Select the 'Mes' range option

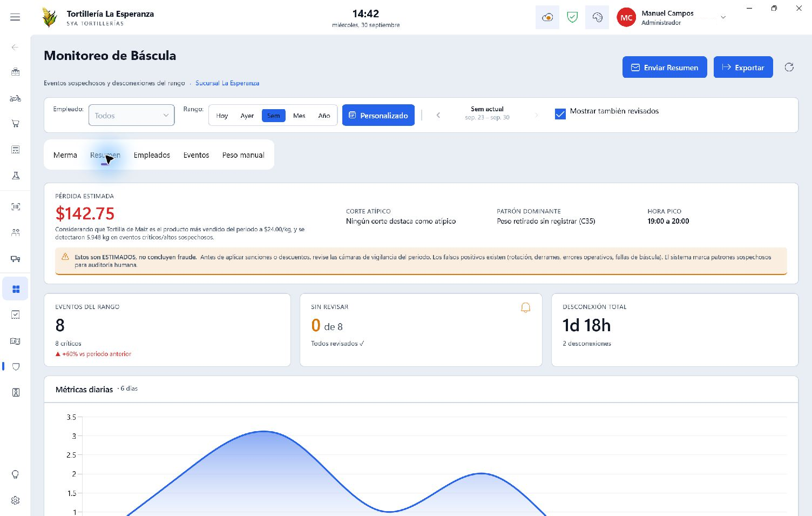(299, 116)
